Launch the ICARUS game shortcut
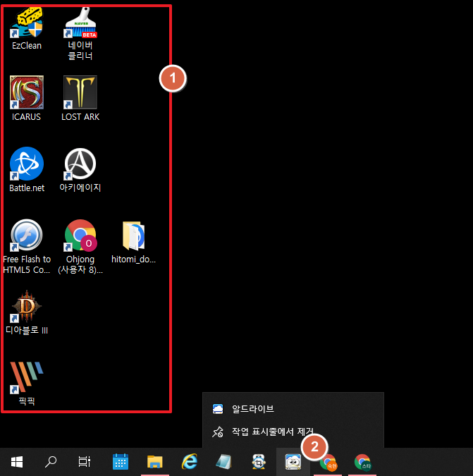The height and width of the screenshot is (476, 473). pyautogui.click(x=27, y=98)
